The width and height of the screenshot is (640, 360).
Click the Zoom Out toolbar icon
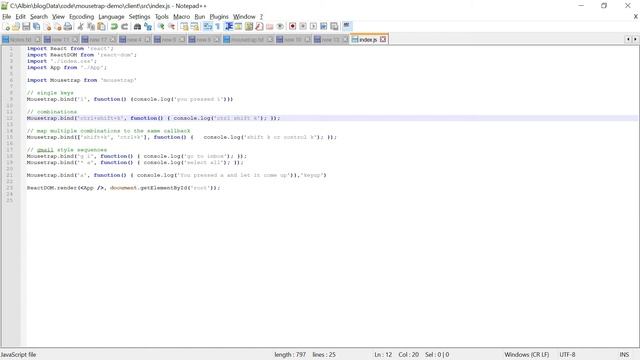pyautogui.click(x=172, y=27)
